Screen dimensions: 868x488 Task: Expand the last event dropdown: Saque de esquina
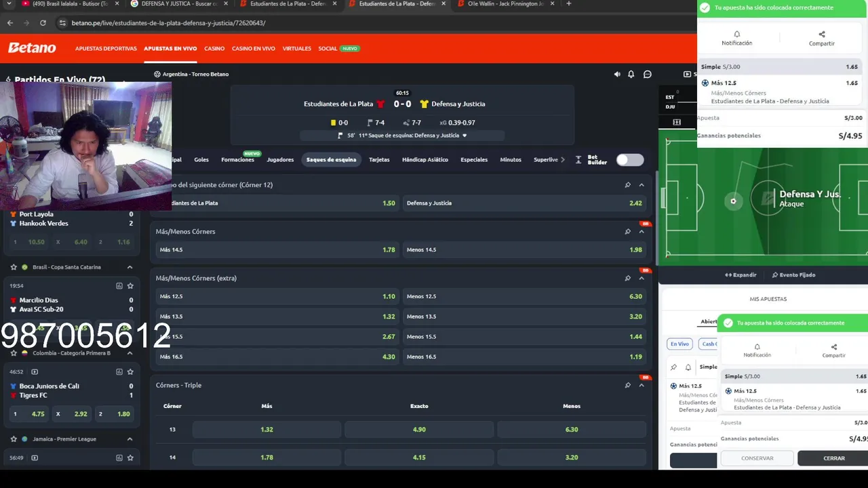(465, 136)
